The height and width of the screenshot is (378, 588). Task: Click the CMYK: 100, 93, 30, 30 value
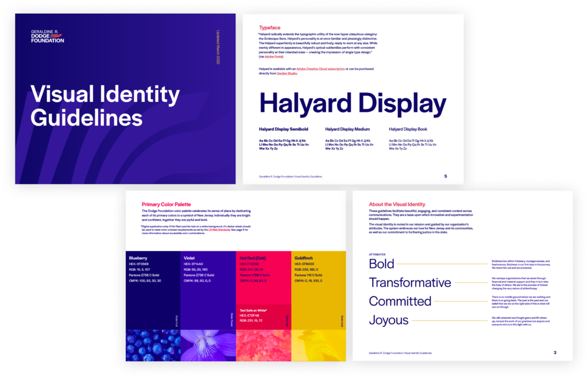tap(145, 281)
